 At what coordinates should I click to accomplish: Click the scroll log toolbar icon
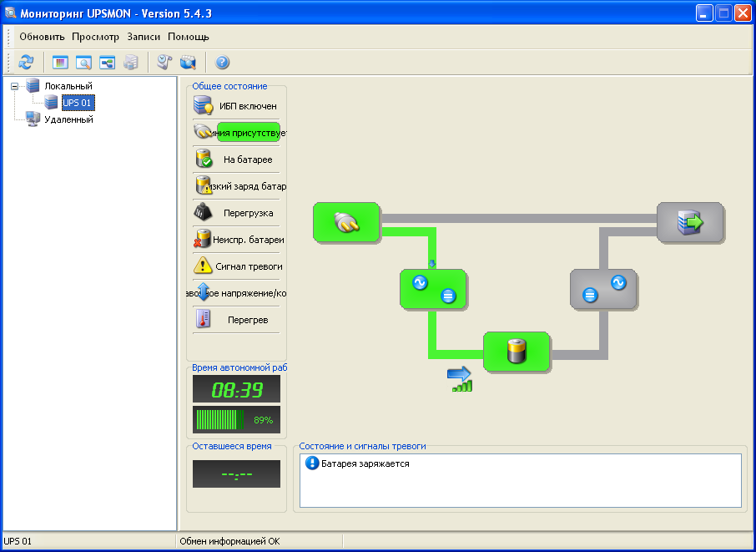tap(164, 63)
